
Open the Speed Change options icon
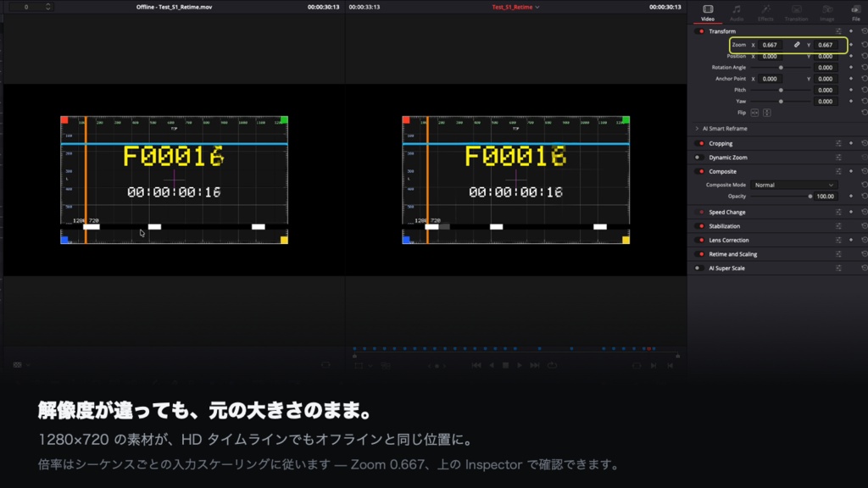[838, 213]
